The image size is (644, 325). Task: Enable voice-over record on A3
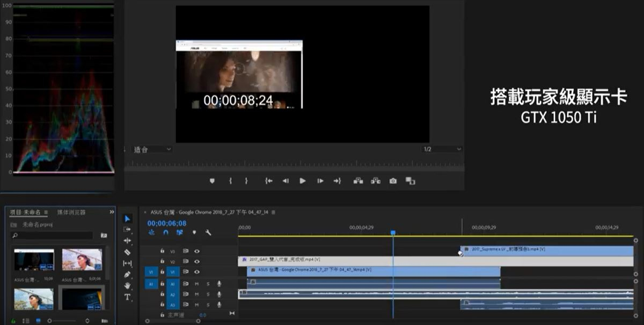219,305
